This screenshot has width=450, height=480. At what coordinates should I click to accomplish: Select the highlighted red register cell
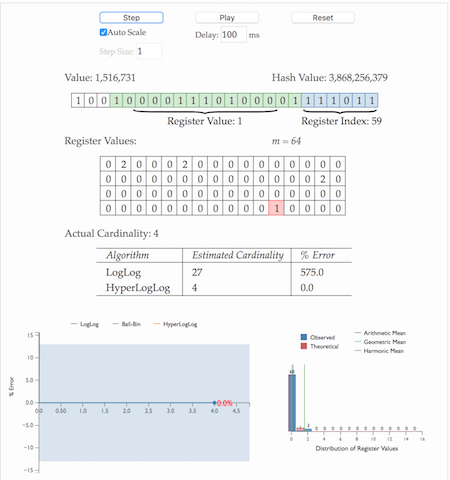(276, 208)
